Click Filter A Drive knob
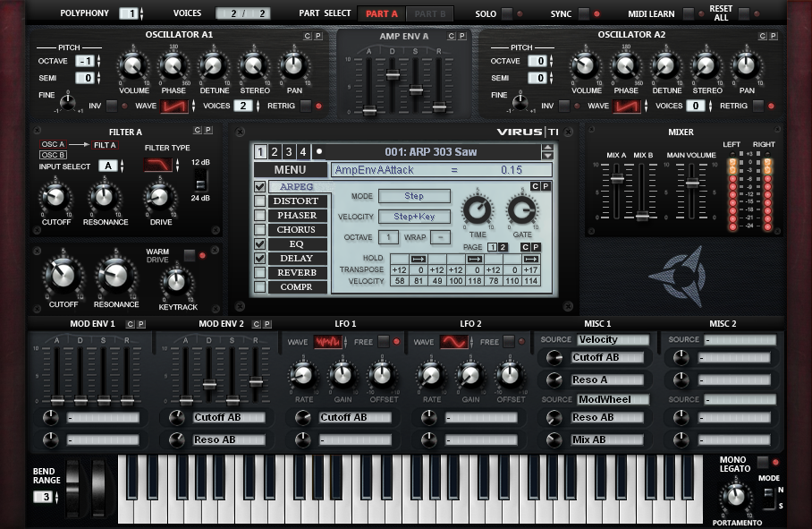The width and height of the screenshot is (812, 529). (x=159, y=197)
